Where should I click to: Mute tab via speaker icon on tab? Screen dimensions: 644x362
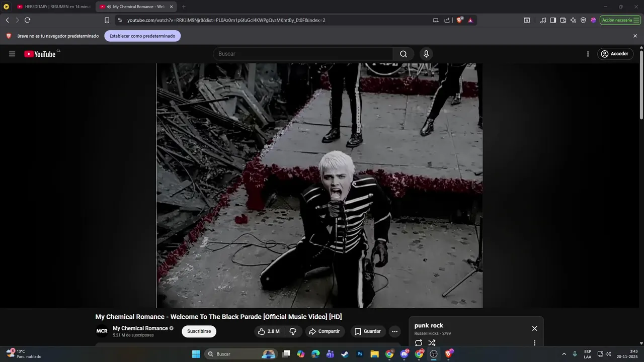click(x=109, y=7)
